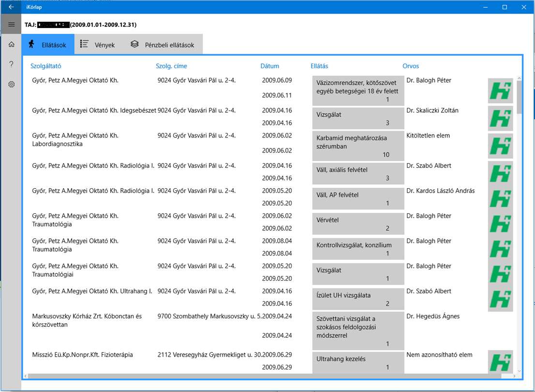535x392 pixels.
Task: Select the Ízület UH vizsgálata box
Action: pos(358,300)
